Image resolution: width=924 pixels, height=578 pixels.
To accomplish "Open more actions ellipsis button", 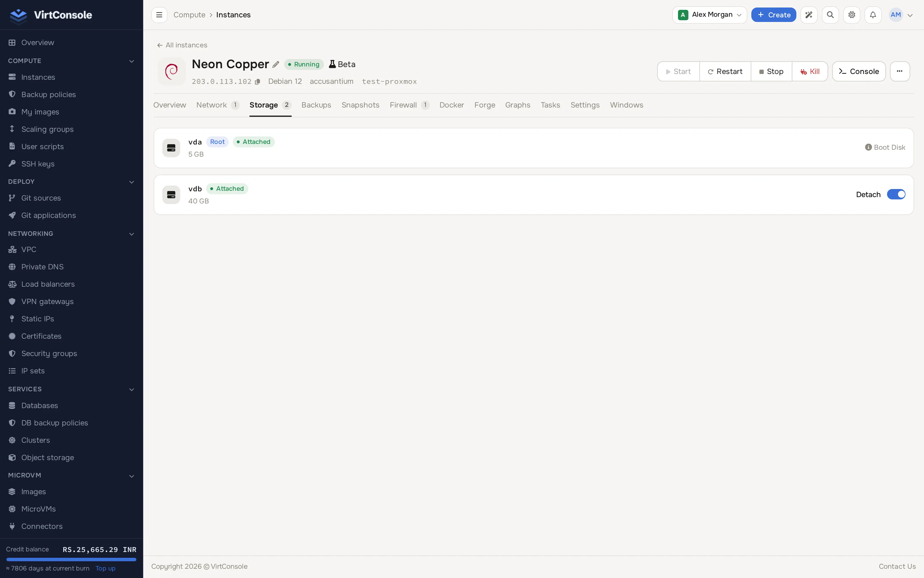I will pos(899,71).
